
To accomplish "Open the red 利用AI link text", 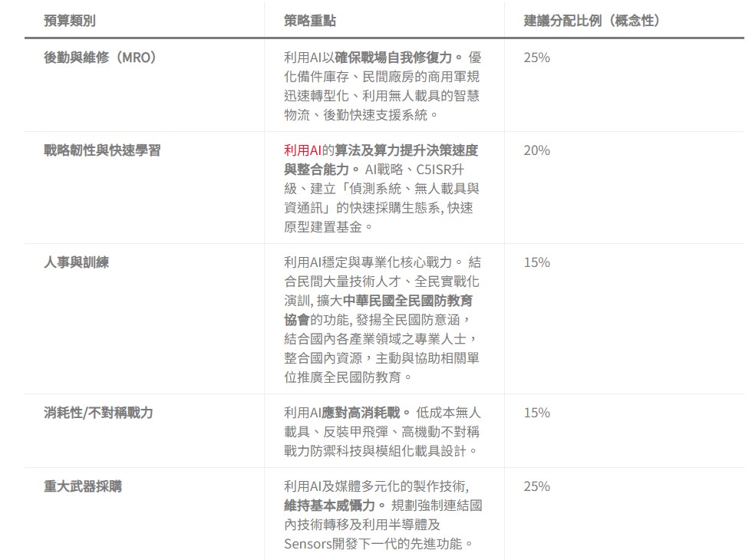I will click(302, 150).
